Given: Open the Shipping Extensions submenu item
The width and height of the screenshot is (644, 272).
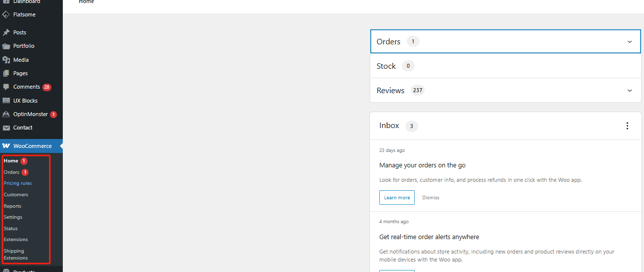Looking at the screenshot, I should point(16,255).
